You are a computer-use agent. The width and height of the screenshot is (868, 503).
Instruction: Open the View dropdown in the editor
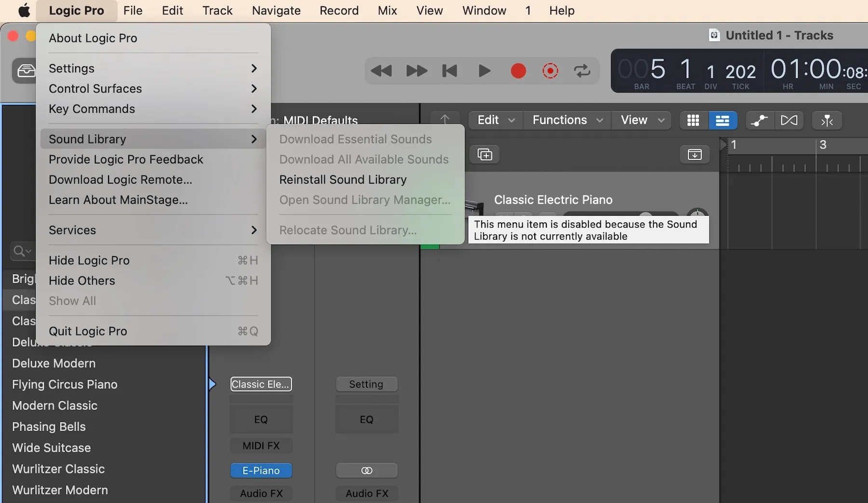pos(641,120)
